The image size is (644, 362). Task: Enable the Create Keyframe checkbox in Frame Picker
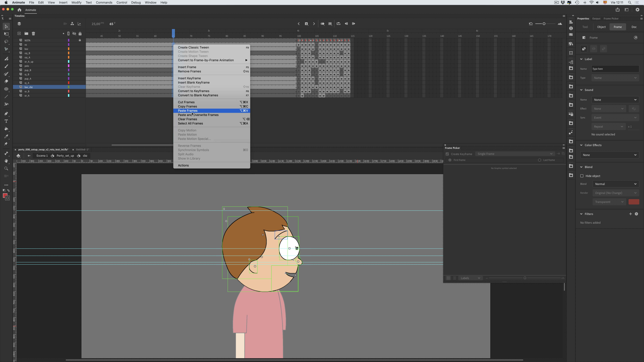(x=447, y=154)
